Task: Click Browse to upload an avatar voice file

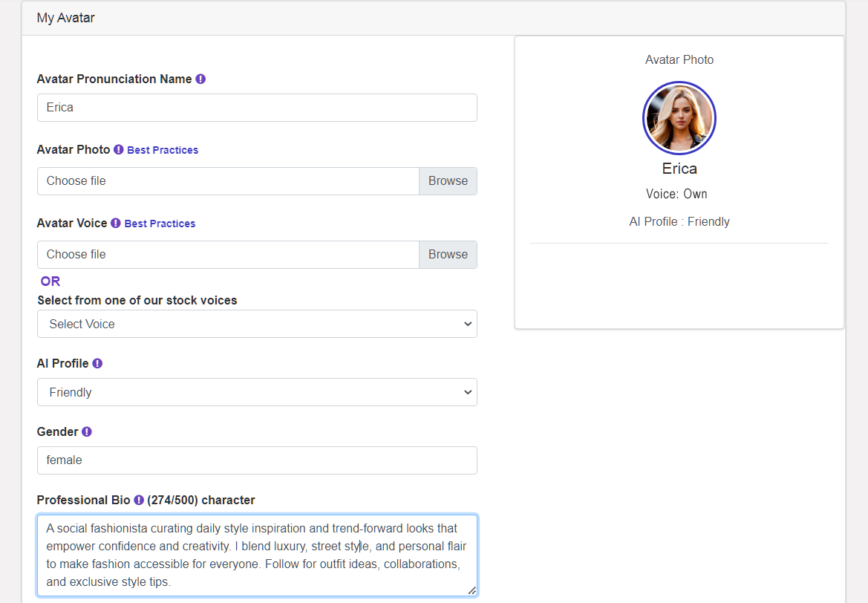Action: click(x=448, y=254)
